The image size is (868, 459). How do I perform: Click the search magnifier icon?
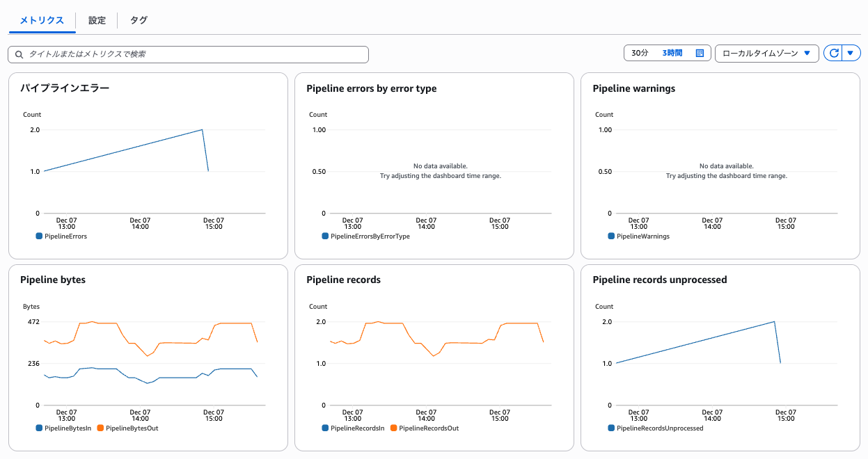coord(19,54)
